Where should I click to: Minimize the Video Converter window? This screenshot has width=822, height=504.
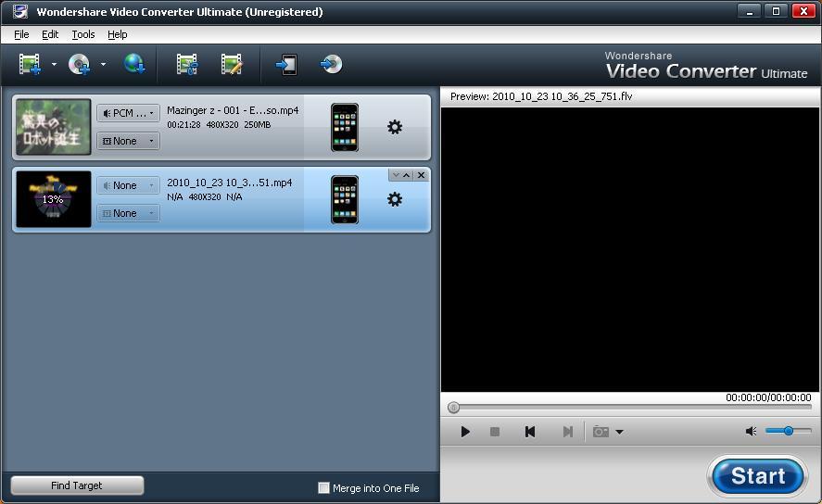[750, 11]
